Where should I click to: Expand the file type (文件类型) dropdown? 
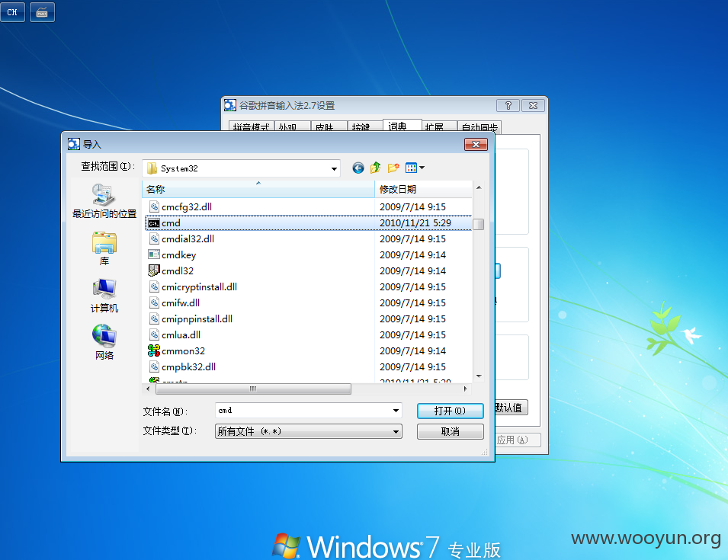click(396, 431)
